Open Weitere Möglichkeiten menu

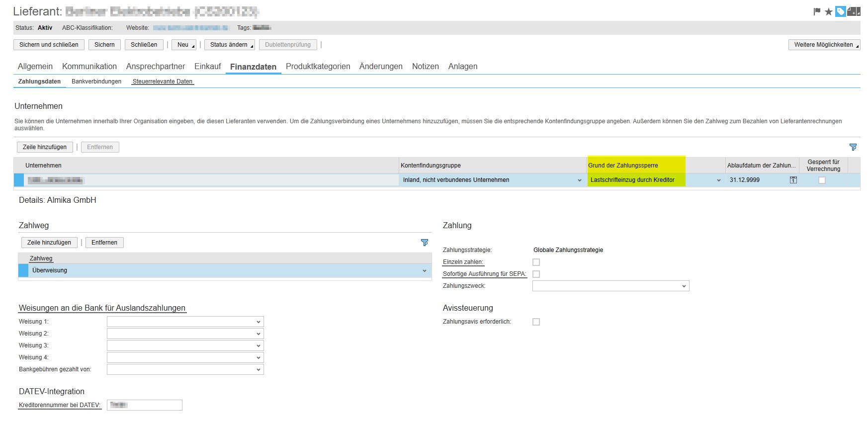(824, 45)
